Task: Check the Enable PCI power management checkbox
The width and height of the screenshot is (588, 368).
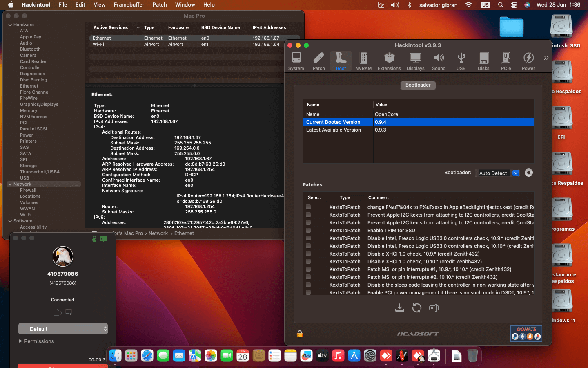Action: point(308,292)
